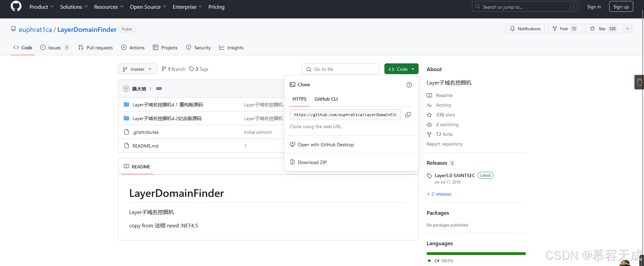Fork the repository with Fork button
Screen dimensions: 644x266
point(565,29)
